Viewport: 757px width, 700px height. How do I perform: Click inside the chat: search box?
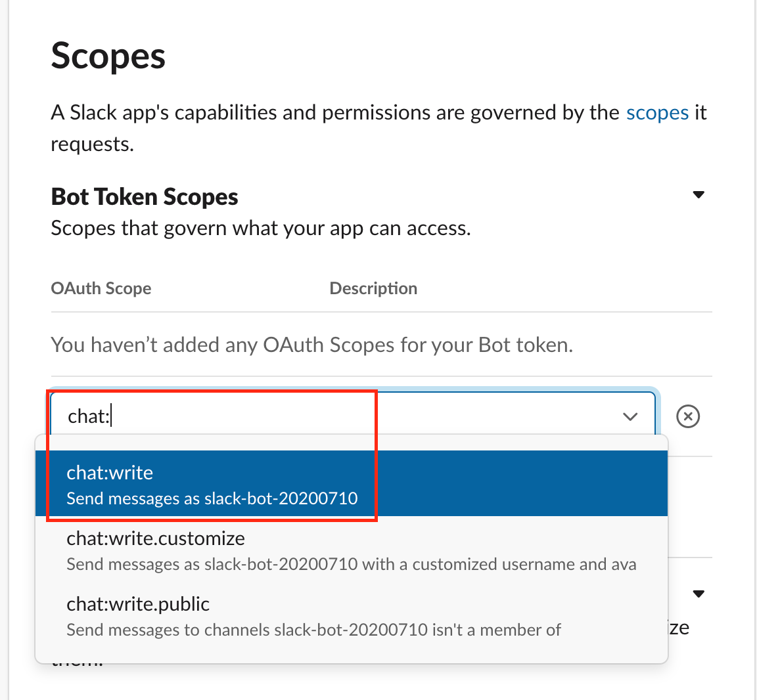point(197,416)
